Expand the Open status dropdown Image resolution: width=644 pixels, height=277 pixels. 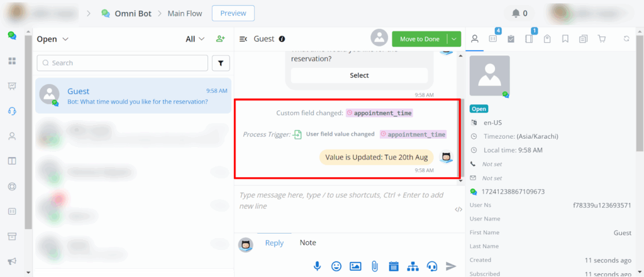pos(53,39)
